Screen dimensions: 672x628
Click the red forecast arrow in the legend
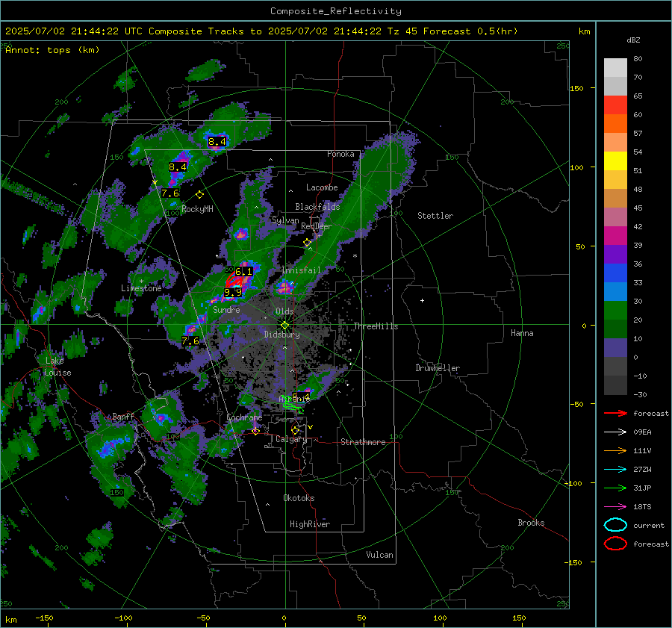click(x=615, y=413)
